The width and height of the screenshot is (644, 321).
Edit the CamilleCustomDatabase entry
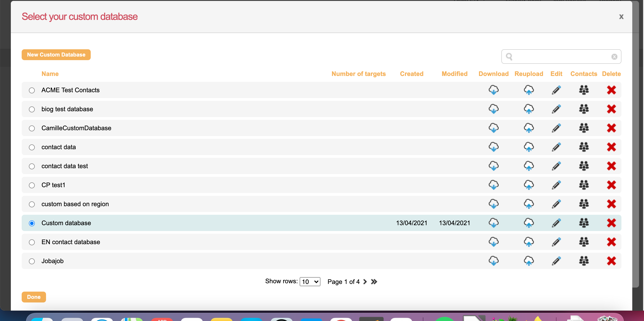(556, 128)
